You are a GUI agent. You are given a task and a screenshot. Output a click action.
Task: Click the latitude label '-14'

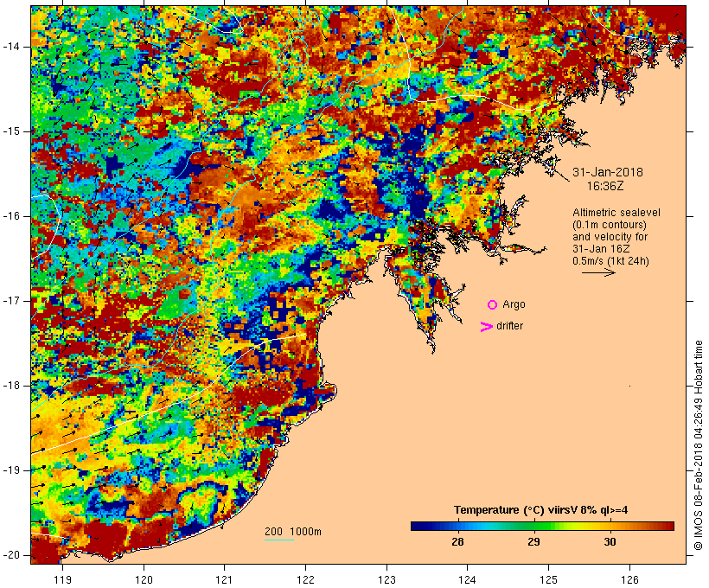tap(11, 47)
